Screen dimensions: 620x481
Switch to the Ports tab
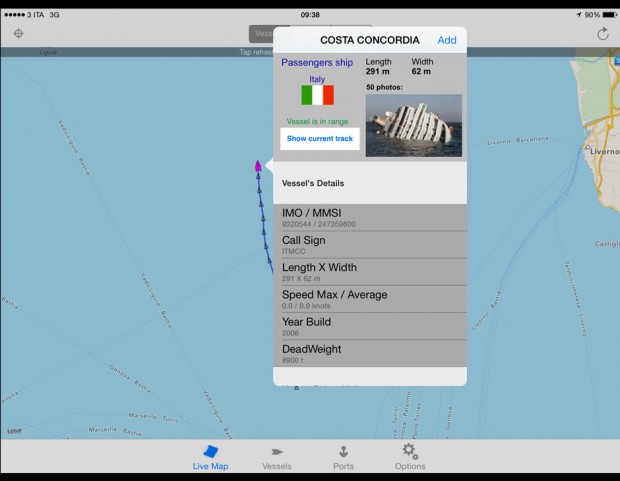[343, 458]
